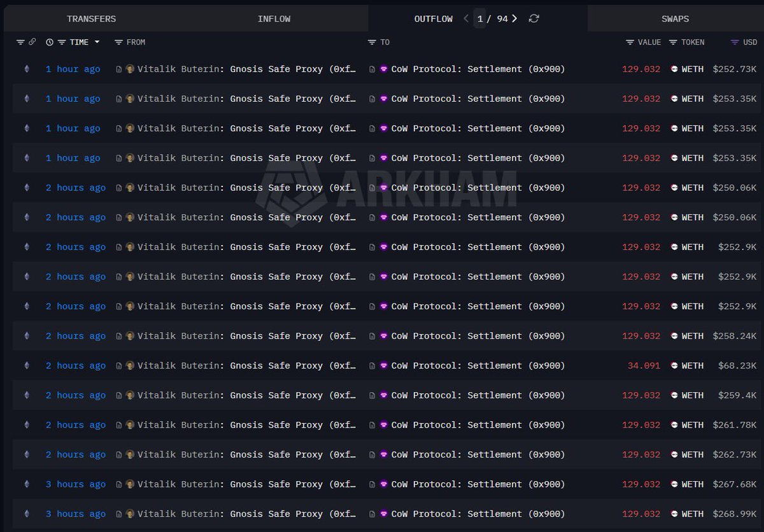This screenshot has height=532, width=764.
Task: Click Vitalik avatar in the $268.99K row
Action: 130,514
